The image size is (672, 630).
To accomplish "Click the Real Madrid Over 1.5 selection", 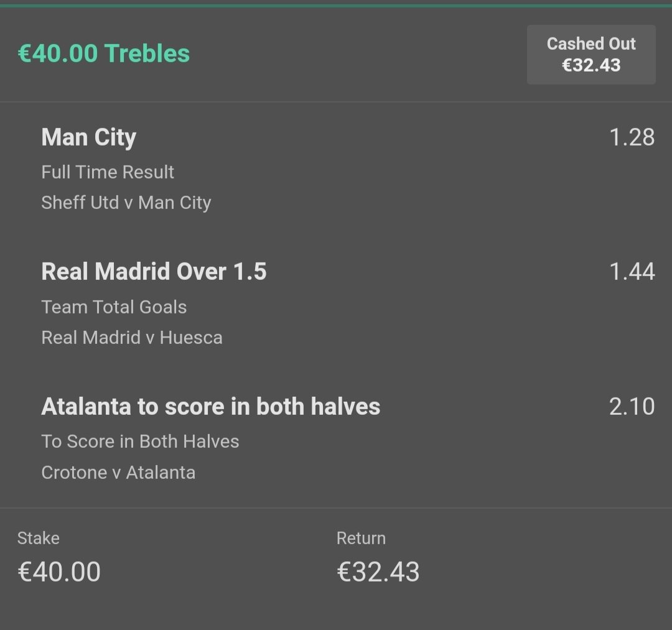I will pos(154,272).
